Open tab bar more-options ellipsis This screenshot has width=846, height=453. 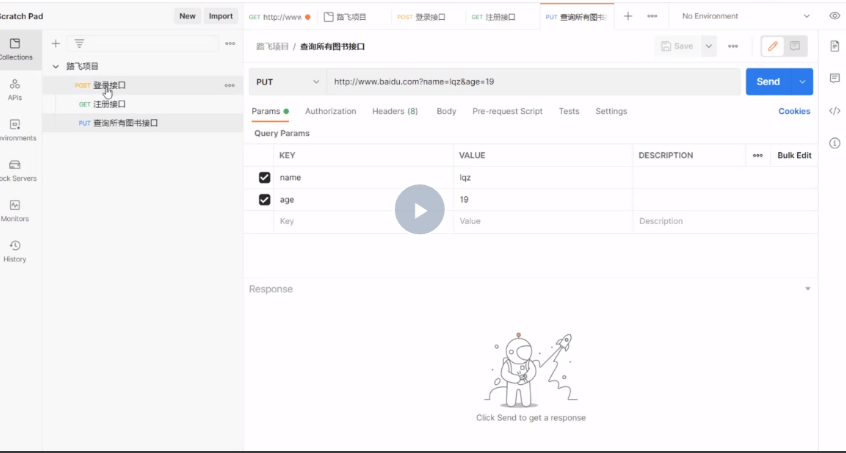pyautogui.click(x=652, y=16)
